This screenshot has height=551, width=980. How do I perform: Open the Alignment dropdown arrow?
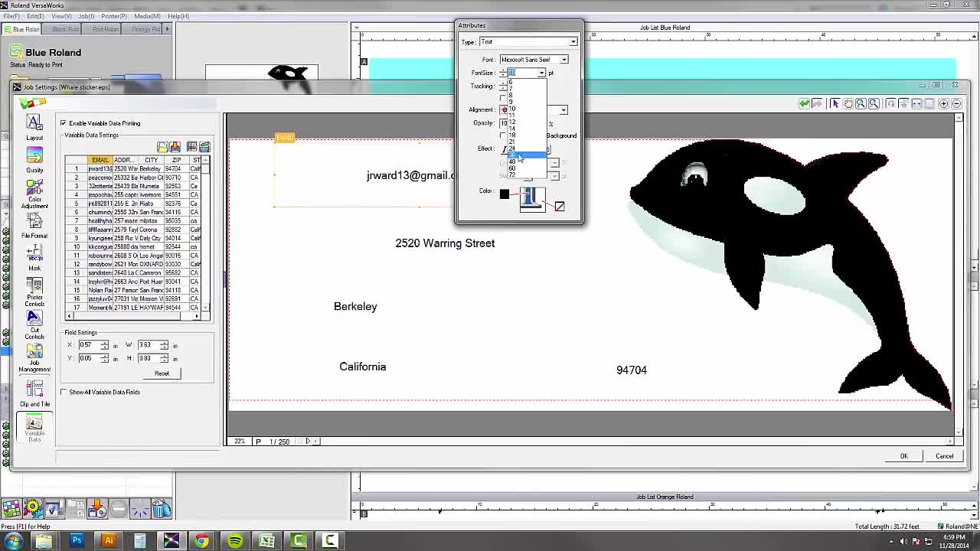[x=563, y=110]
